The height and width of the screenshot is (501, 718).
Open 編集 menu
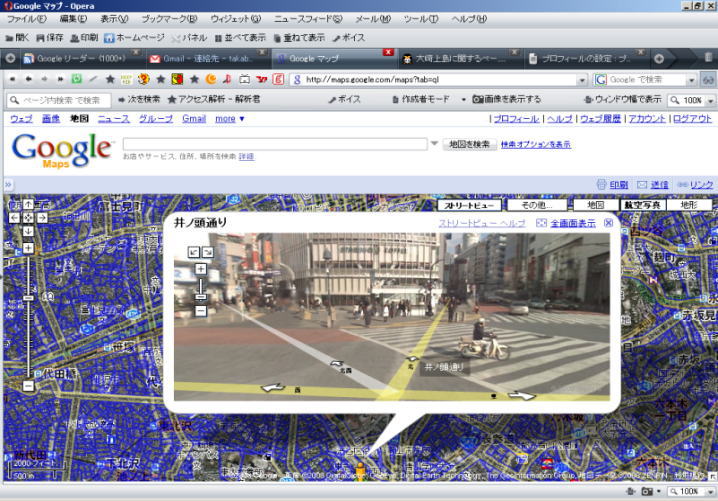[x=73, y=19]
